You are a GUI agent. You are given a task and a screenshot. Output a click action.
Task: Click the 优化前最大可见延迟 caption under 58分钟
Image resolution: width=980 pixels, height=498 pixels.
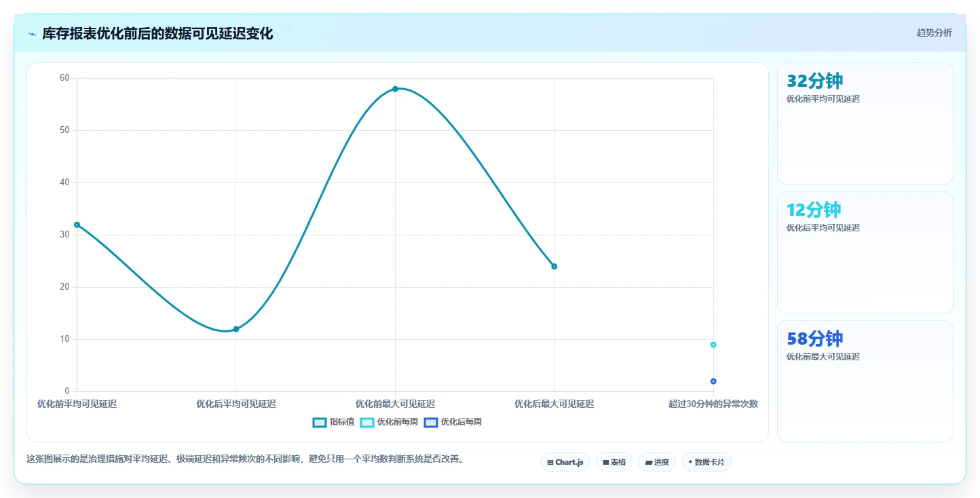point(823,357)
